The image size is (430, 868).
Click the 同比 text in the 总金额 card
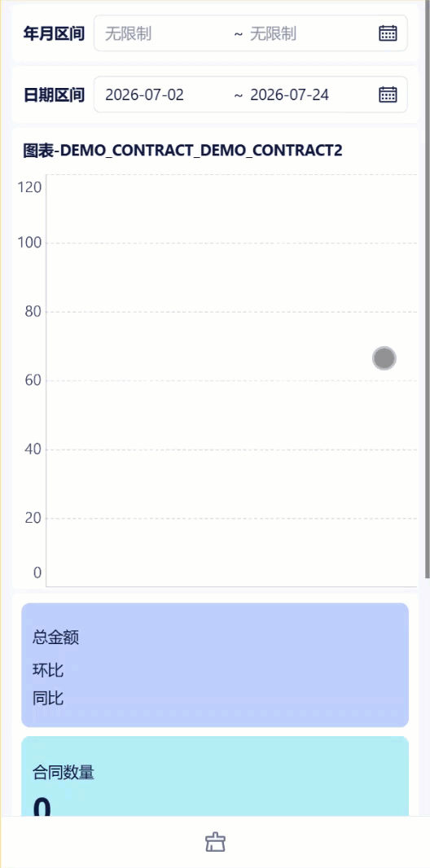48,698
